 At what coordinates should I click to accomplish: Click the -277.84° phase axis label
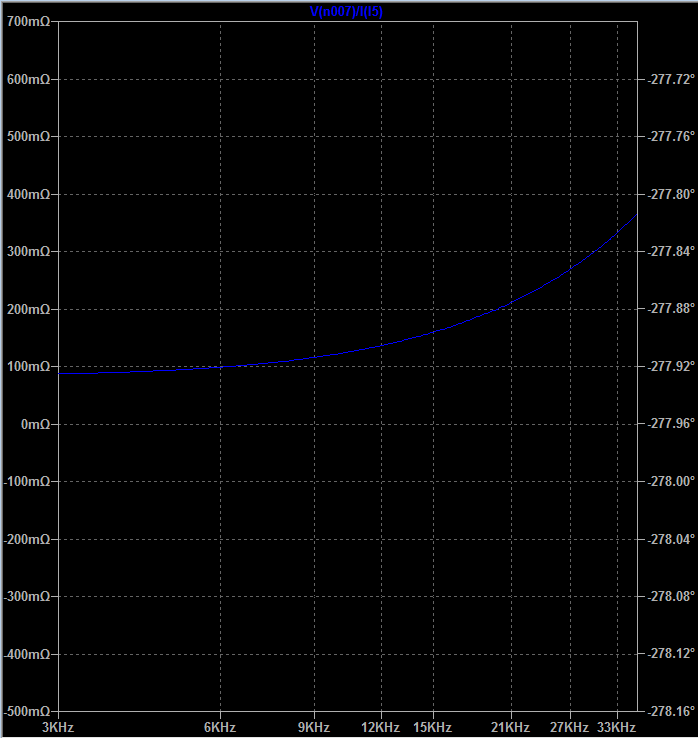point(671,251)
